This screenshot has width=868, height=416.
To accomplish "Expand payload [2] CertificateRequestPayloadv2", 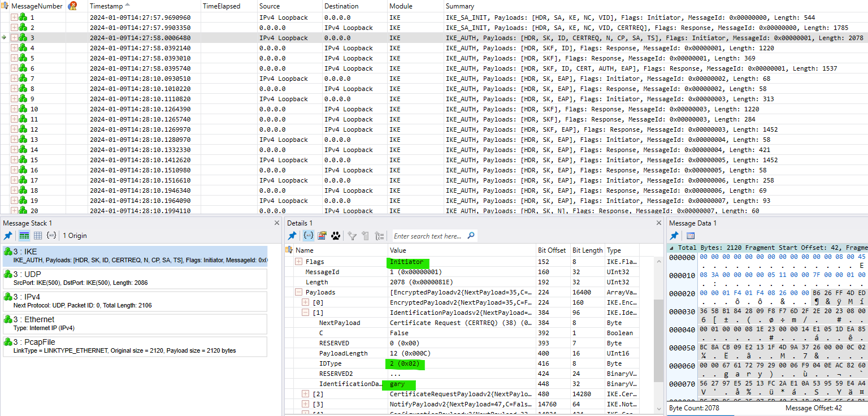I will 306,394.
